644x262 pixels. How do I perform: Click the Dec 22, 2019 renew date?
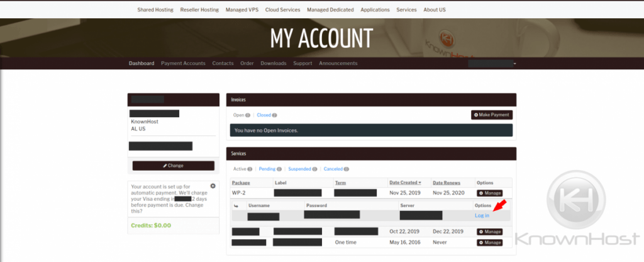pos(448,232)
